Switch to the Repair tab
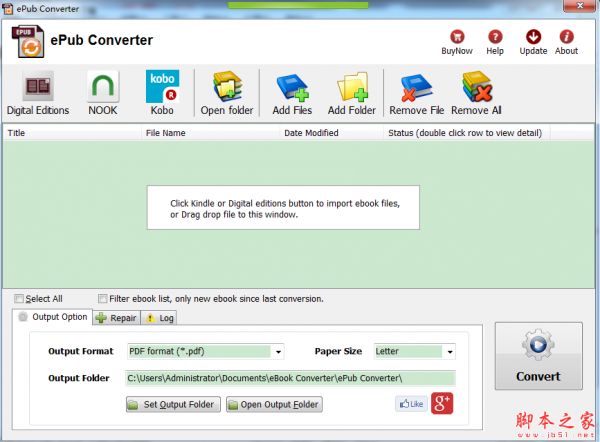Viewport: 600px width, 442px height. [117, 318]
